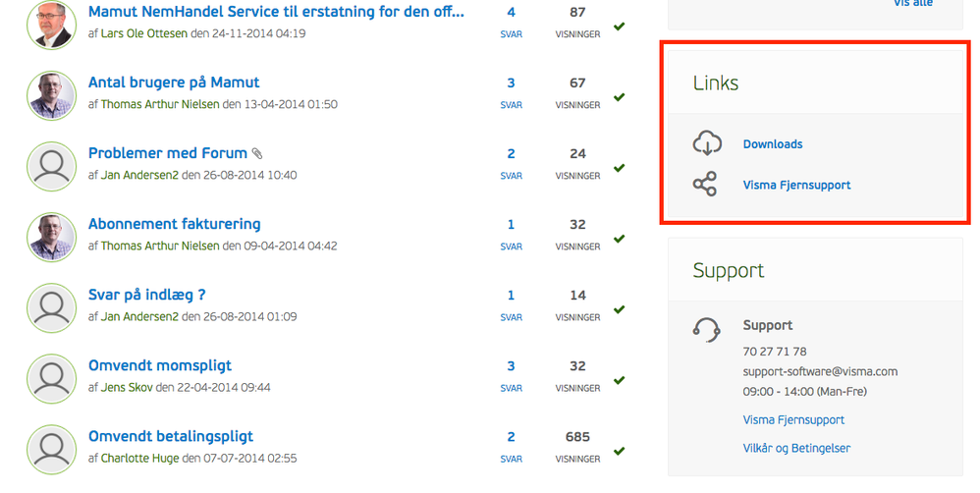
Task: Open the Problemer med Forum thread
Action: [x=168, y=153]
